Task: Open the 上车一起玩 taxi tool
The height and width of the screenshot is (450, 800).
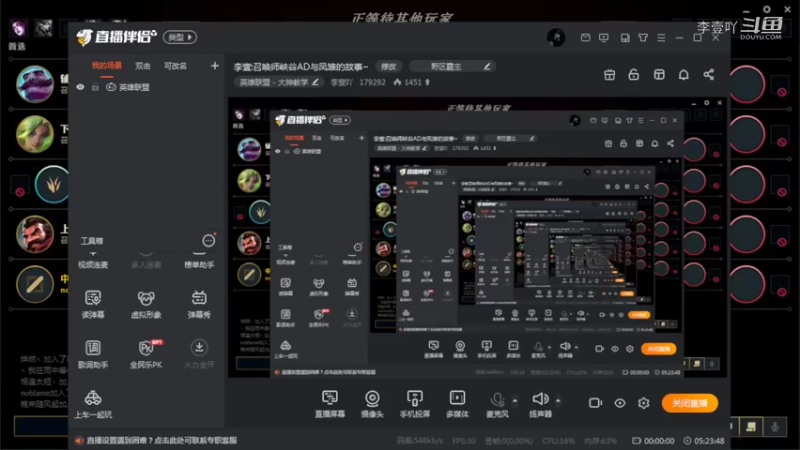Action: (93, 404)
